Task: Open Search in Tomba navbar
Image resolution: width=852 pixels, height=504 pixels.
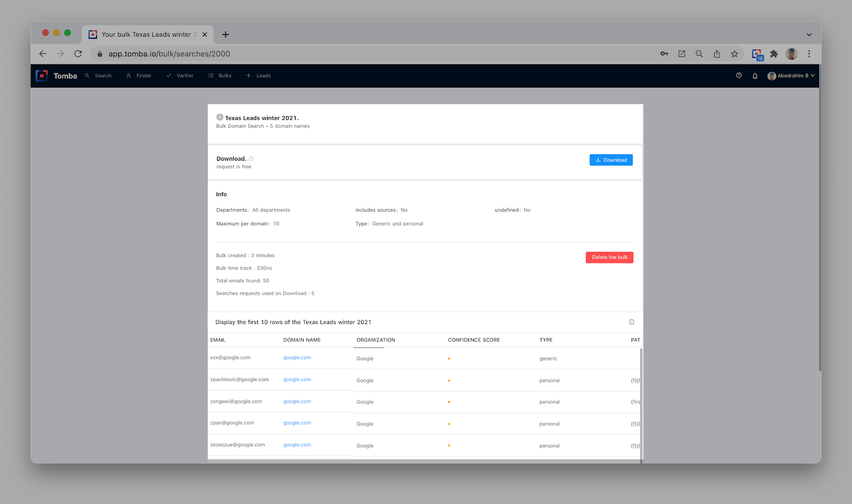Action: pos(98,76)
